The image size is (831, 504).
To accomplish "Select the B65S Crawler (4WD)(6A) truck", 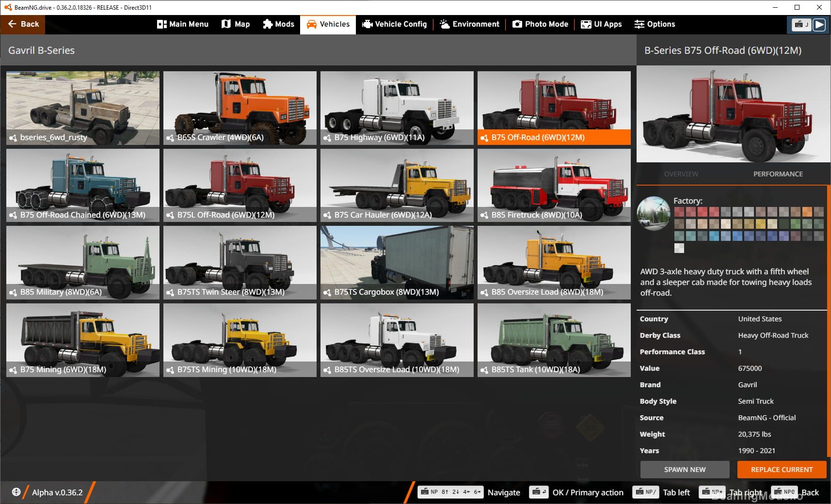I will click(x=240, y=108).
